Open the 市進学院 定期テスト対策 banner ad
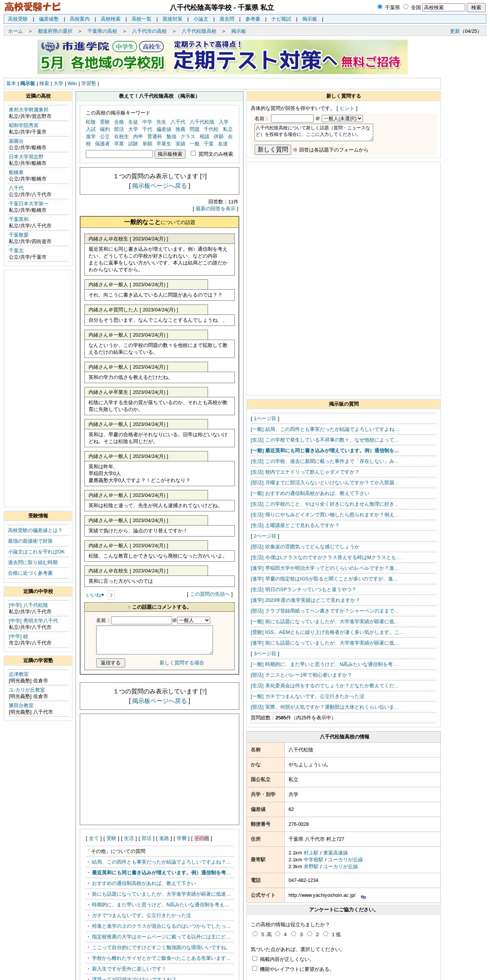This screenshot has height=980, width=490. point(222,57)
